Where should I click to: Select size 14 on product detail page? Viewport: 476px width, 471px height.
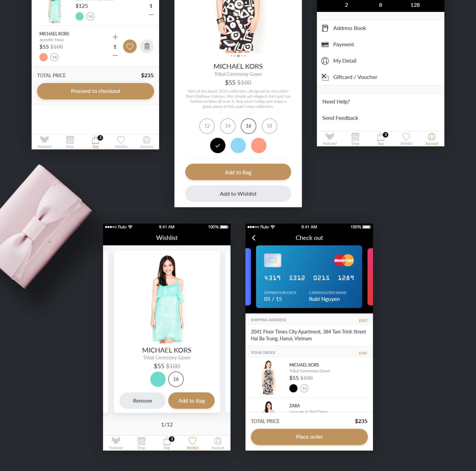click(x=227, y=125)
